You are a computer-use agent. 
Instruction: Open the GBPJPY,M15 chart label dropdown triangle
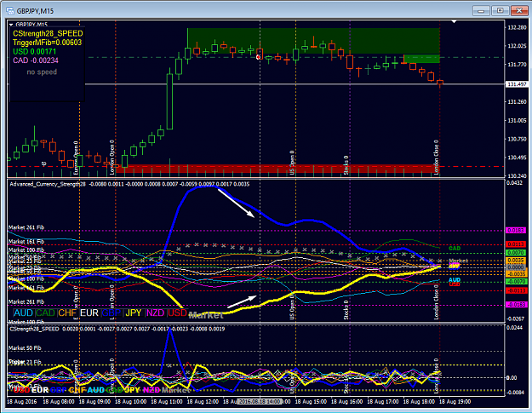point(11,25)
